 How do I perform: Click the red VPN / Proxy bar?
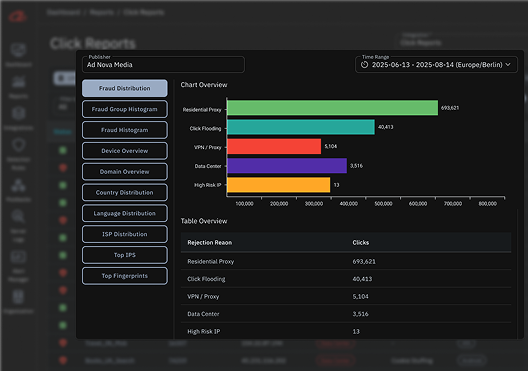point(274,146)
